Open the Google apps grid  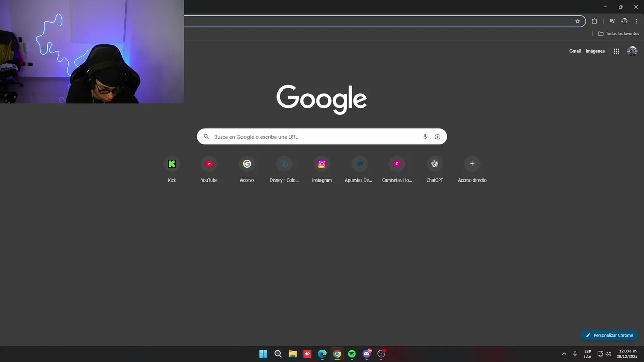click(616, 51)
